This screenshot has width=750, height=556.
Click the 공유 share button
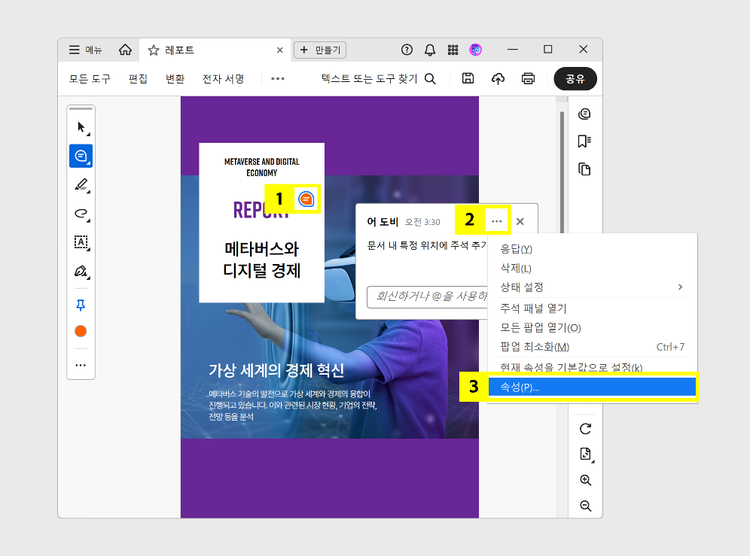coord(575,79)
